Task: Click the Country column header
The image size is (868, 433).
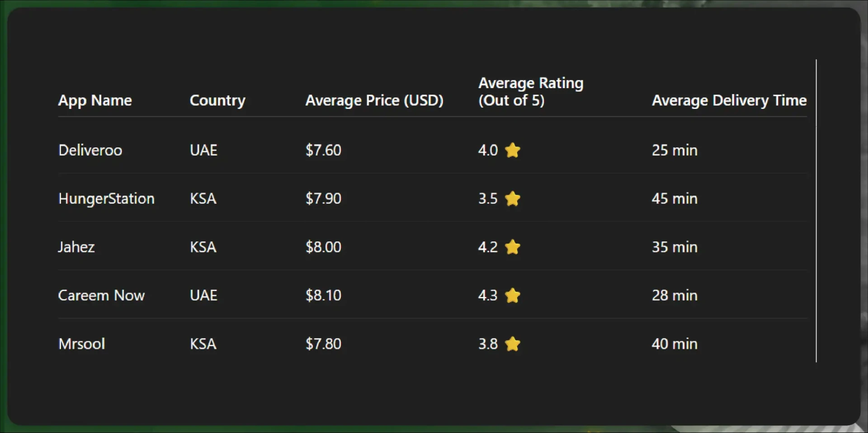Action: pos(217,100)
